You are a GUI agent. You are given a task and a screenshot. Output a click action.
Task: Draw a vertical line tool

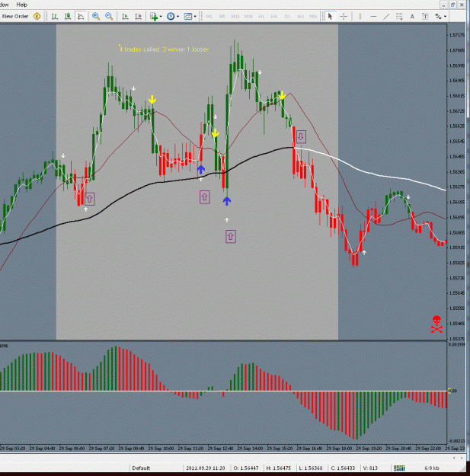pyautogui.click(x=360, y=17)
